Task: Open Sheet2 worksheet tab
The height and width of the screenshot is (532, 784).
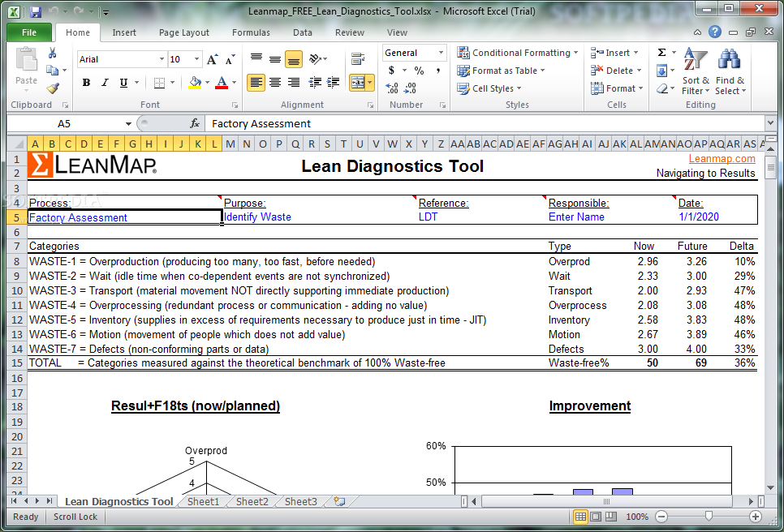Action: [252, 501]
